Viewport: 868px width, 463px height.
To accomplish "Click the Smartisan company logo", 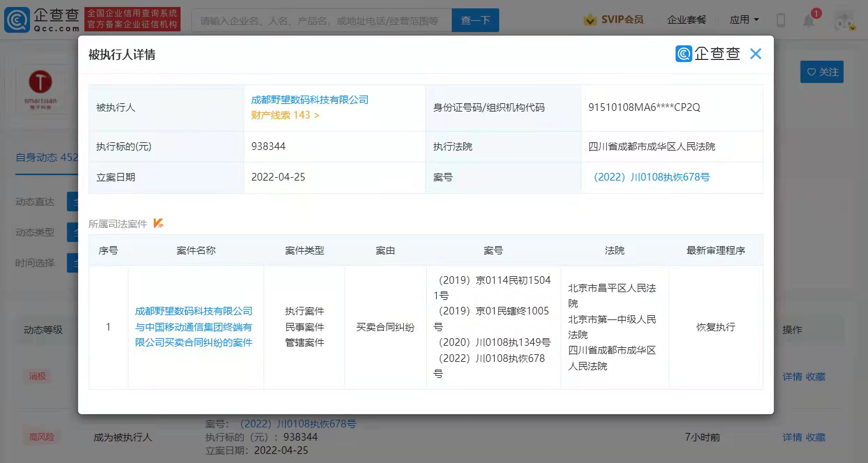I will tap(40, 90).
